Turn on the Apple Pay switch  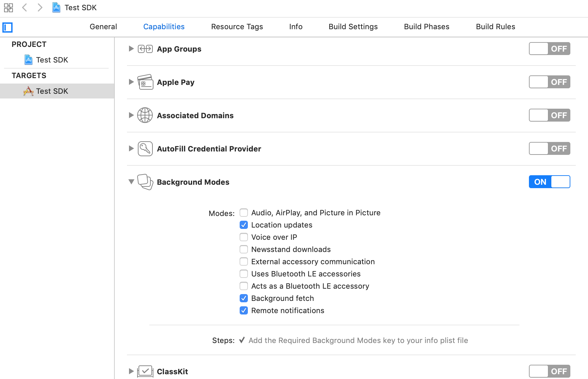click(x=549, y=82)
